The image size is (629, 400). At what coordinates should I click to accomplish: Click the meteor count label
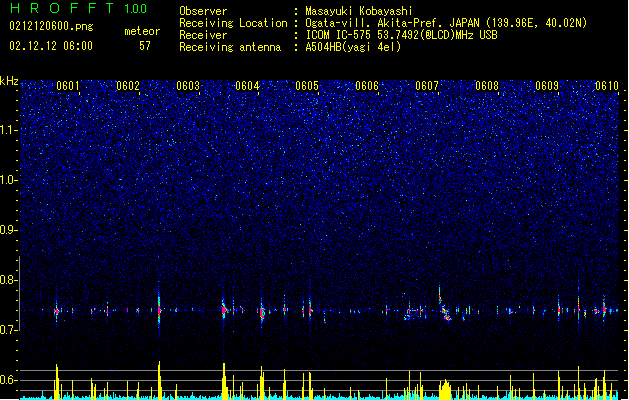(142, 31)
